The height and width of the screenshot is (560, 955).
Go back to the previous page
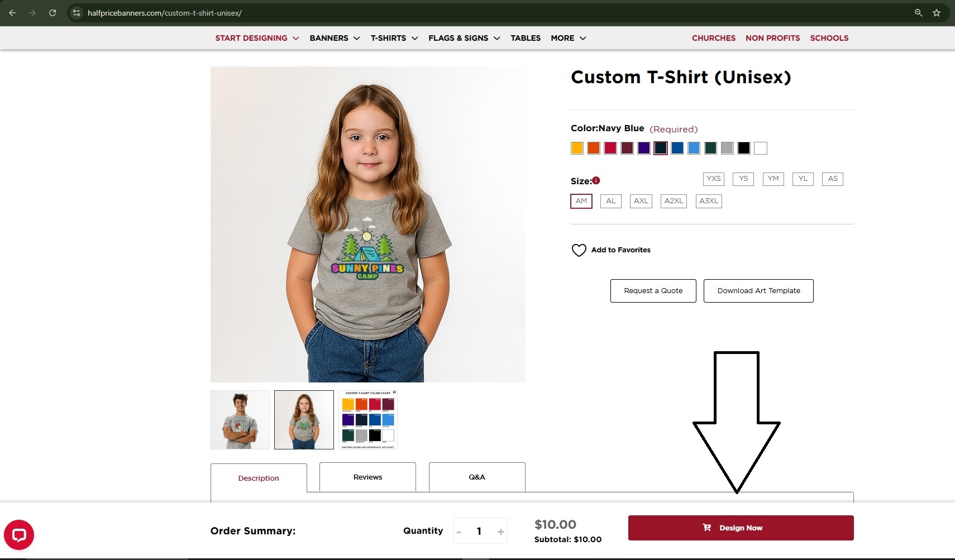pyautogui.click(x=12, y=13)
